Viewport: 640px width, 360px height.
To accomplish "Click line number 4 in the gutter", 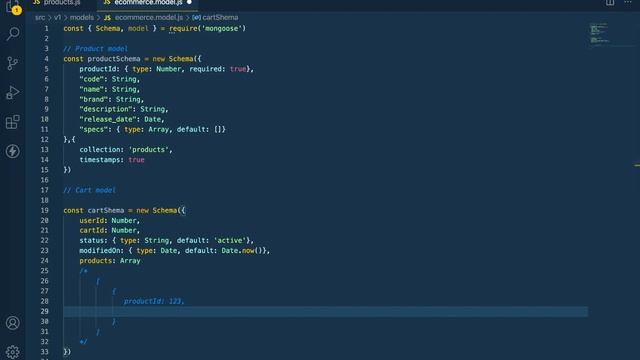I will coord(46,59).
